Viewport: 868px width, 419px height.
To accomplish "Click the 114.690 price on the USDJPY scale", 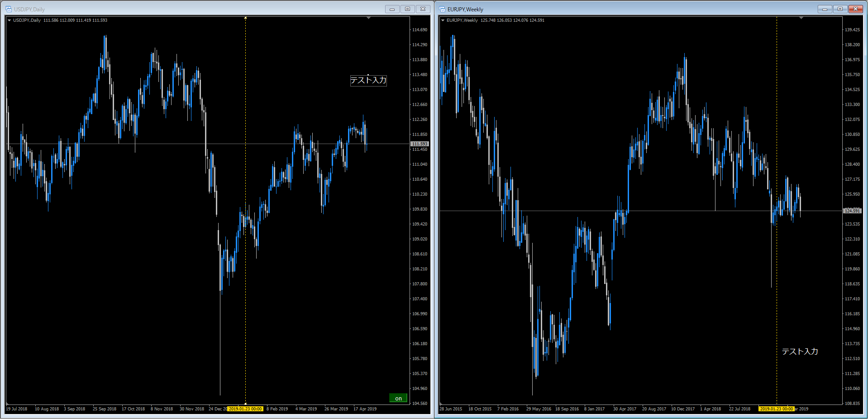I will (420, 30).
